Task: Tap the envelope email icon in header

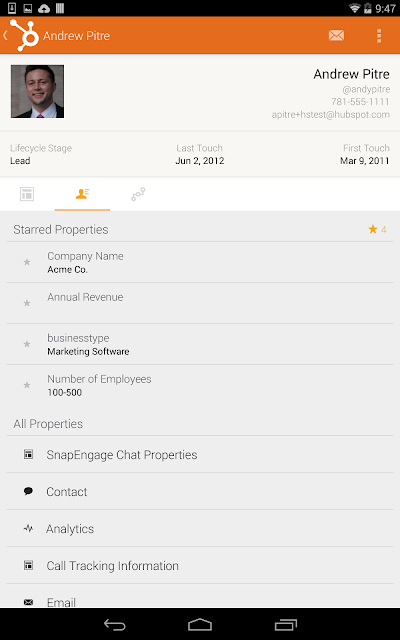Action: pyautogui.click(x=336, y=36)
